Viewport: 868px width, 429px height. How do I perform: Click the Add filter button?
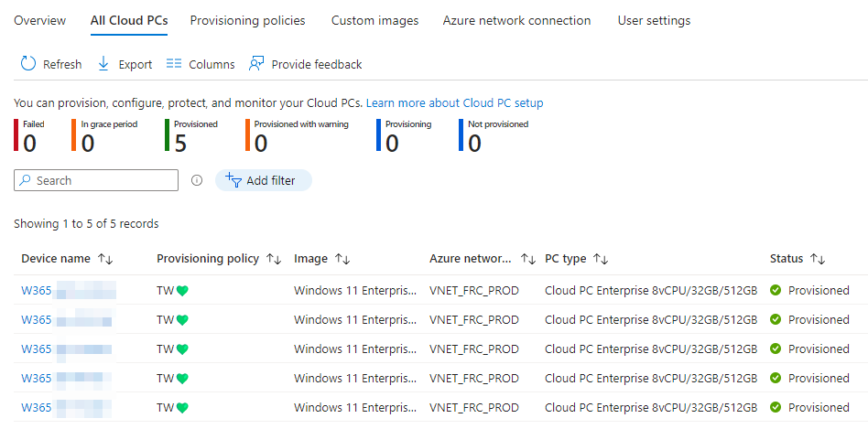263,181
